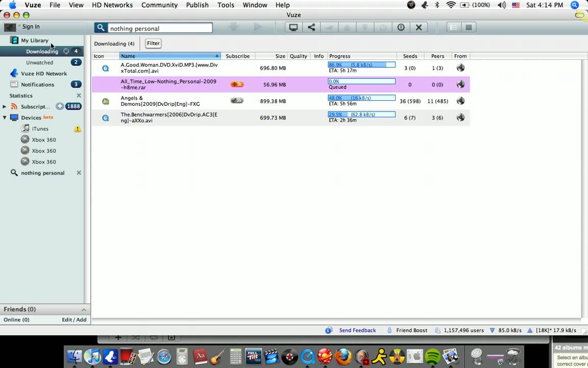Click progress bar of Angels & Demons download

[361, 98]
